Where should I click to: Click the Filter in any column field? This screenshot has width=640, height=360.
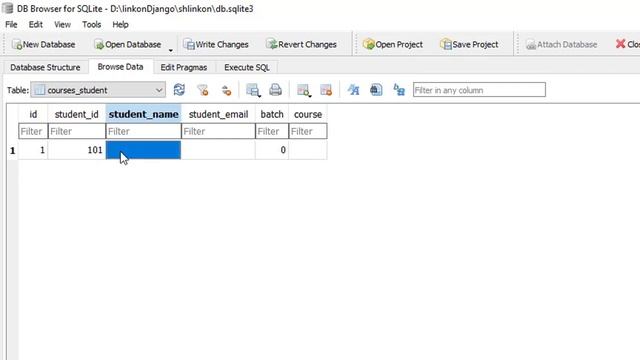(x=479, y=90)
